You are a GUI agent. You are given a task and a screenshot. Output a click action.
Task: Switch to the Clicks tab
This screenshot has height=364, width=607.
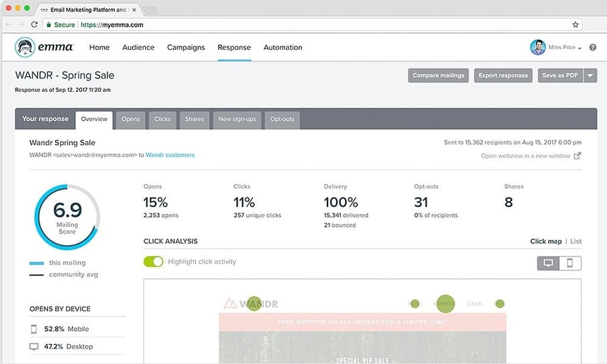[x=162, y=120]
